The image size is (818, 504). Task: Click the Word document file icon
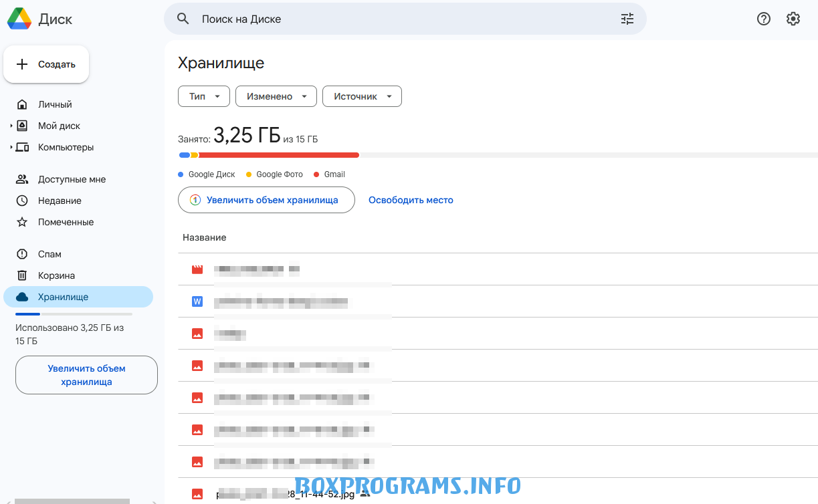197,301
